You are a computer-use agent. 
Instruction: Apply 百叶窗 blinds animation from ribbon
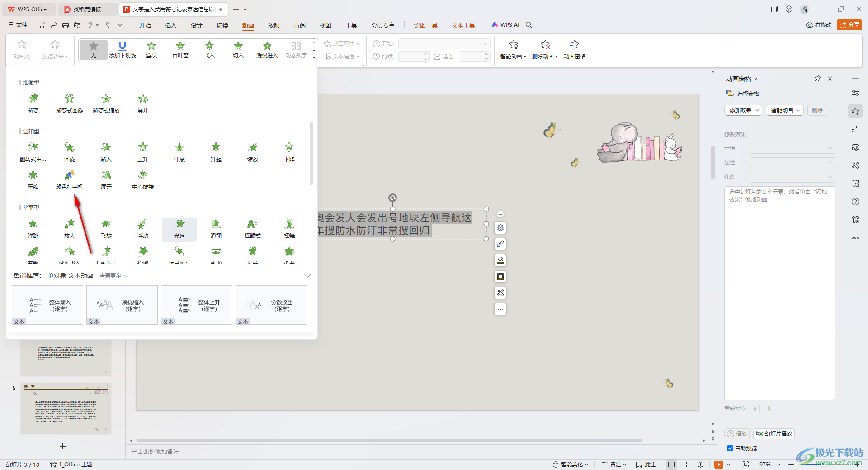pyautogui.click(x=180, y=50)
